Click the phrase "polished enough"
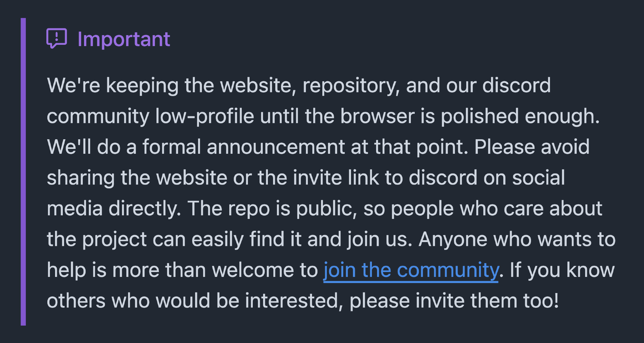644x343 pixels. click(x=520, y=116)
